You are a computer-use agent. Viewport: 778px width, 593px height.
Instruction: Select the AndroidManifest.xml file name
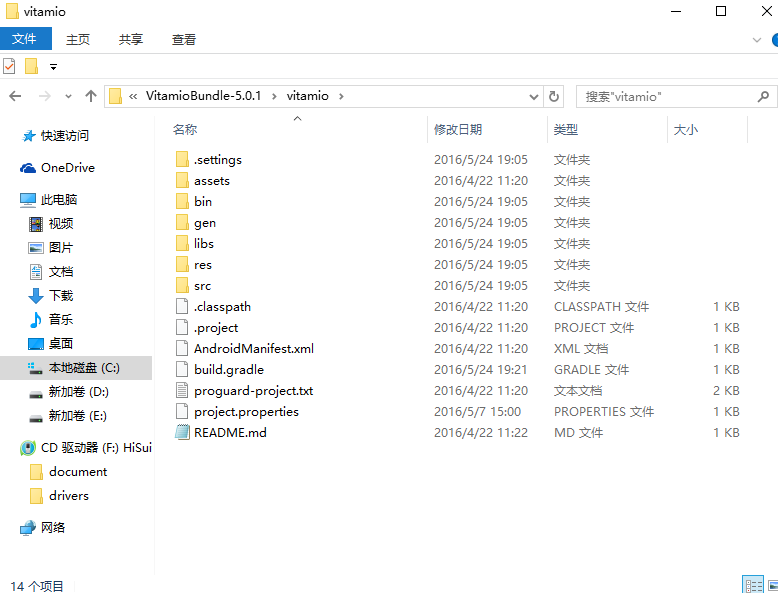254,348
